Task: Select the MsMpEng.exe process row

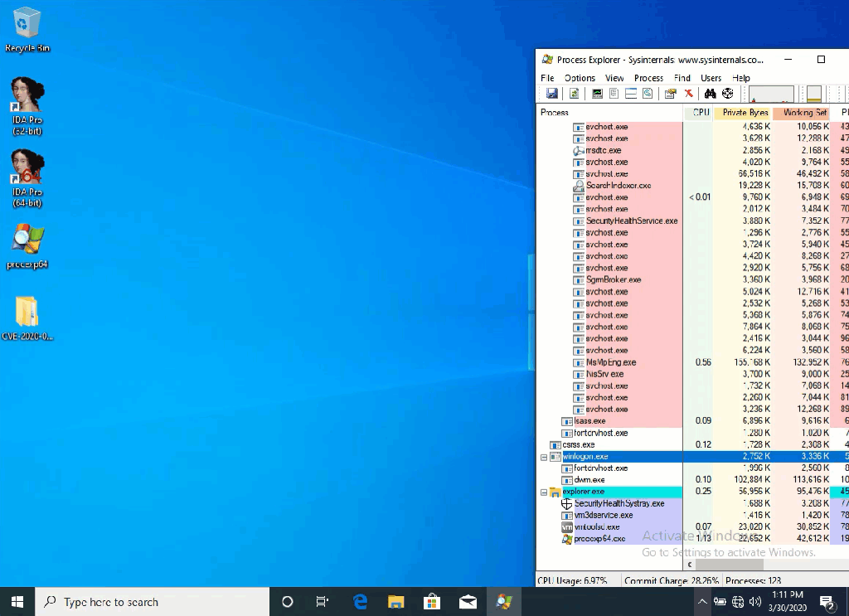Action: click(x=611, y=362)
